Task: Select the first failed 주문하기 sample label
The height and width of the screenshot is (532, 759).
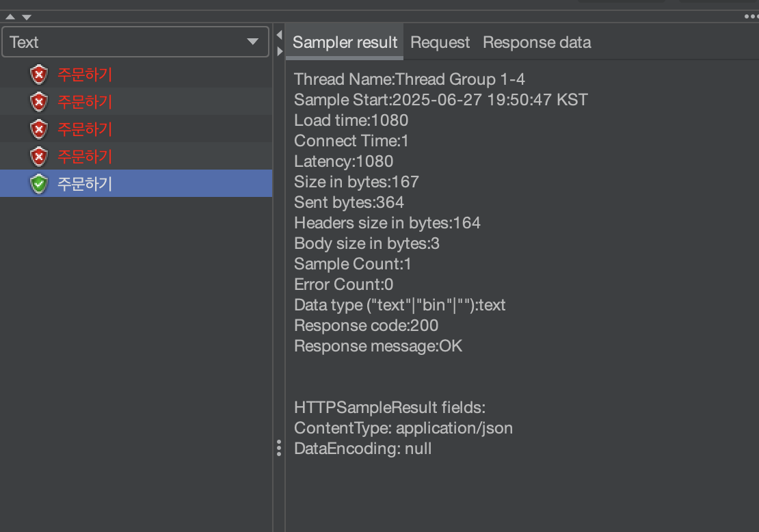Action: click(85, 75)
